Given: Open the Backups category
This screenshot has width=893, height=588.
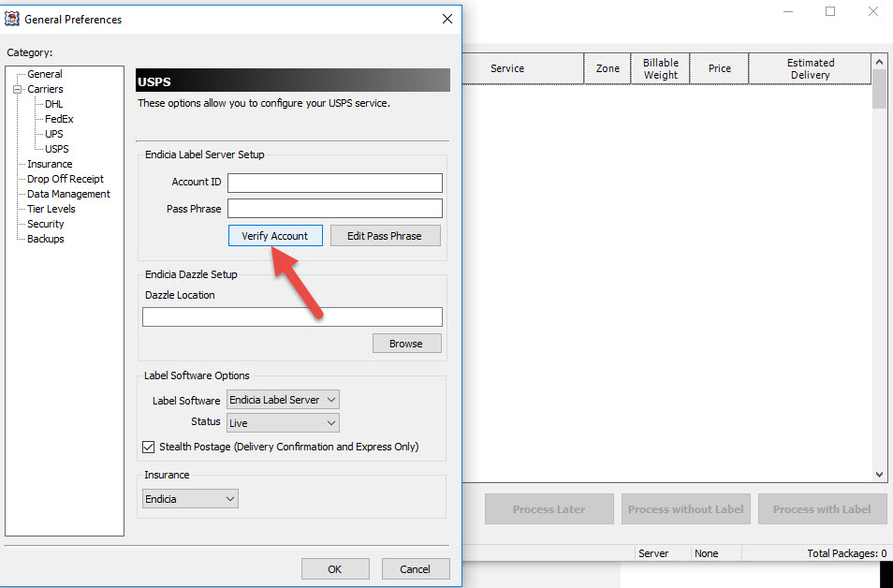Looking at the screenshot, I should [46, 239].
